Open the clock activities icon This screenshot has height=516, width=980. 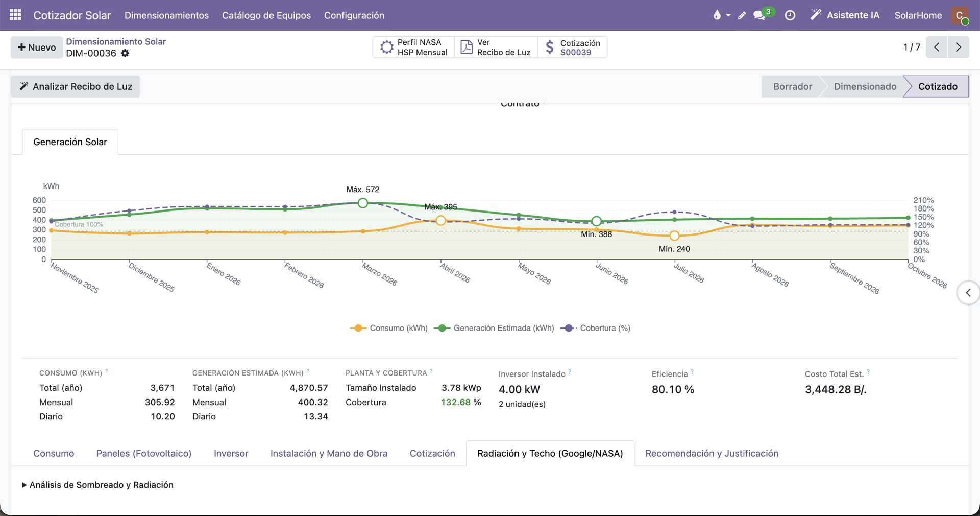[x=790, y=15]
